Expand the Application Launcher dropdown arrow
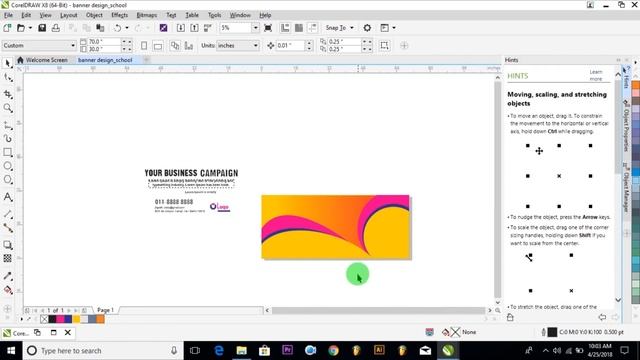 pos(393,28)
